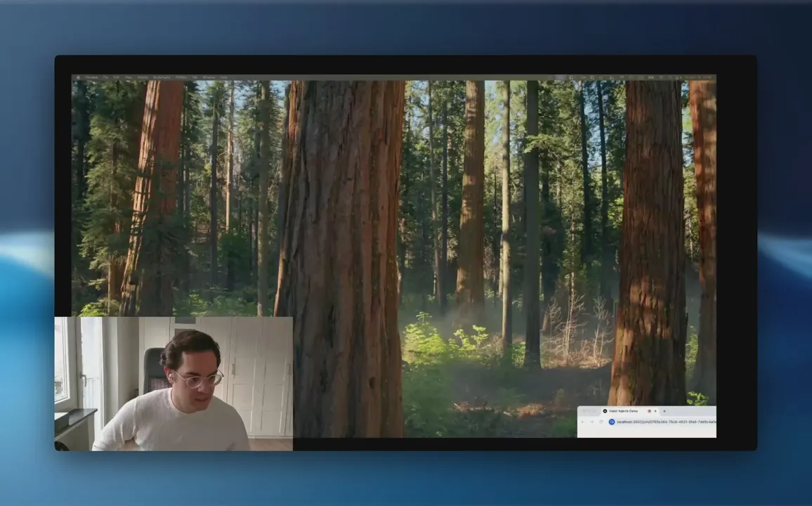Open the Bookmarks menu
Viewport: 812px width, 506px height.
pos(162,78)
